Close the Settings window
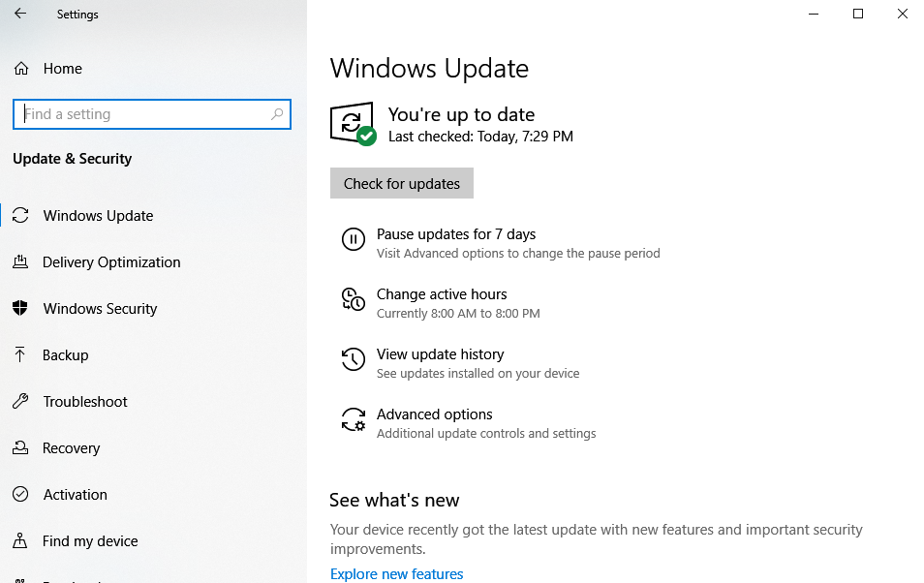 click(902, 14)
